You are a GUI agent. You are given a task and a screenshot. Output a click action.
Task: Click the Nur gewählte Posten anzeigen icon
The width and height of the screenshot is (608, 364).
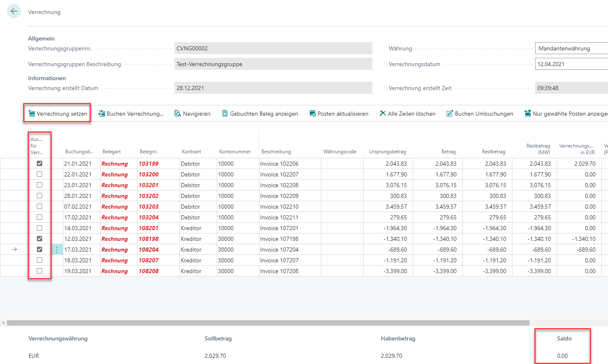click(528, 114)
